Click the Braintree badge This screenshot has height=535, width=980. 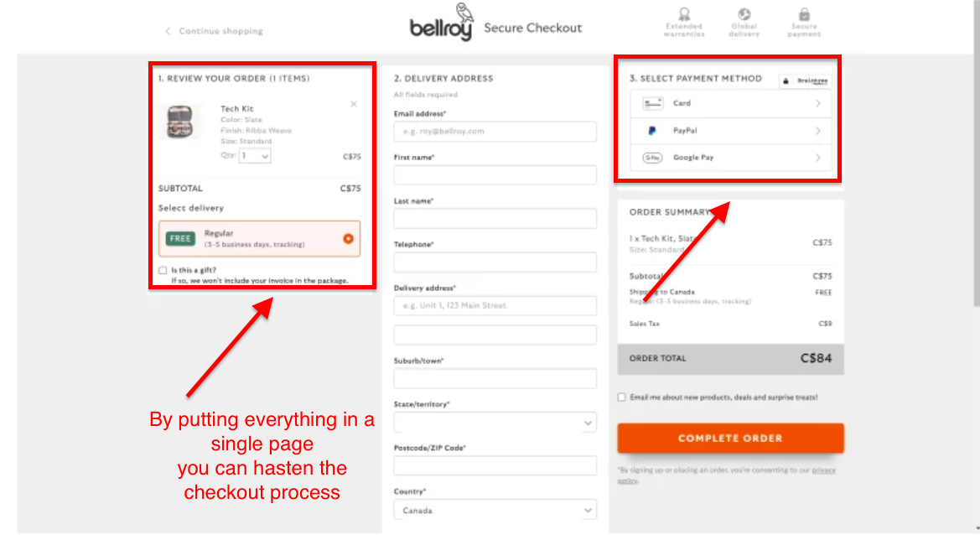click(806, 78)
